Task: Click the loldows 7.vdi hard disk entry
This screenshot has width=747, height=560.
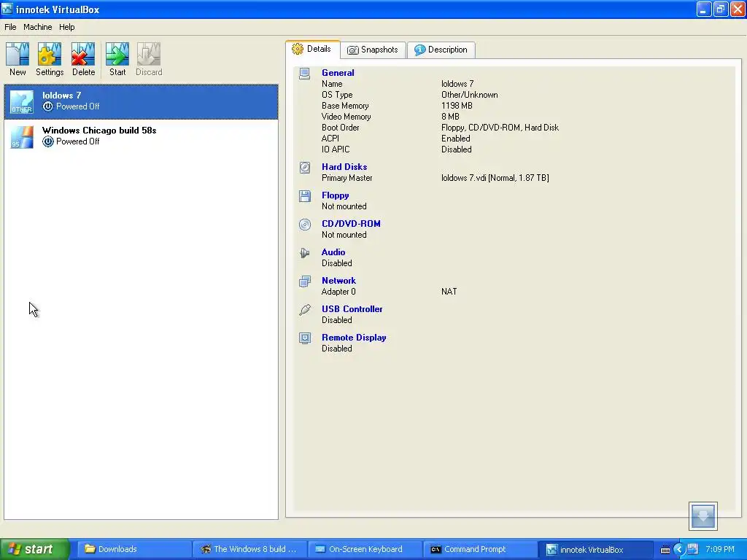Action: [495, 178]
